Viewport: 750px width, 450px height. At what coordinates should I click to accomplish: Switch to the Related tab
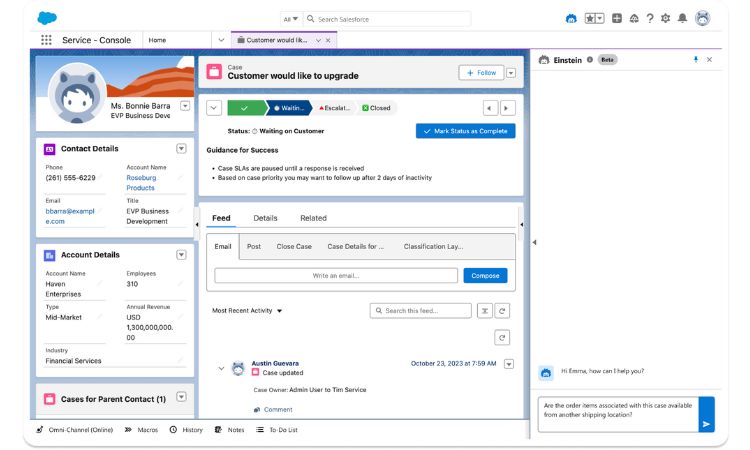pos(313,218)
